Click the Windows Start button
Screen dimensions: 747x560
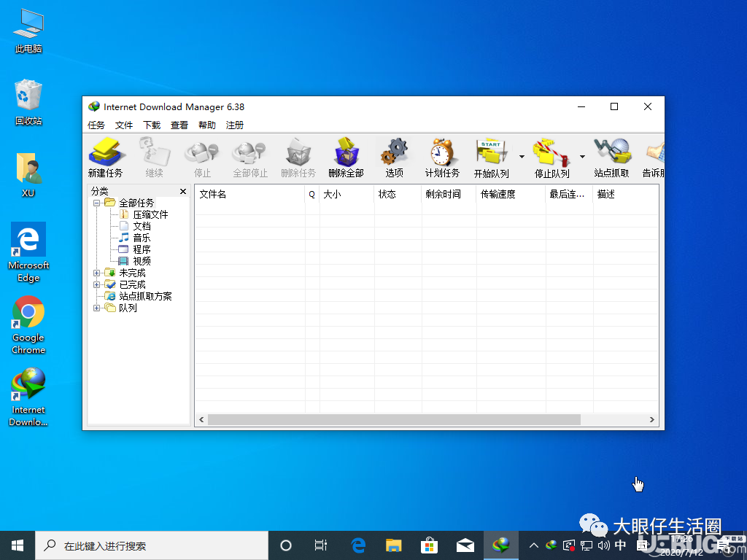tap(18, 545)
